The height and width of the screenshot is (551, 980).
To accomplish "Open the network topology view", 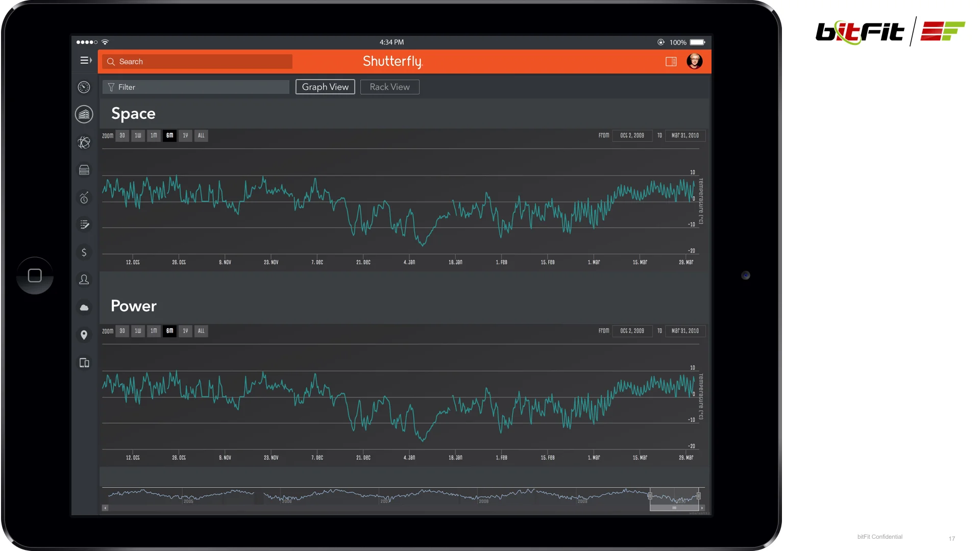I will 84,143.
